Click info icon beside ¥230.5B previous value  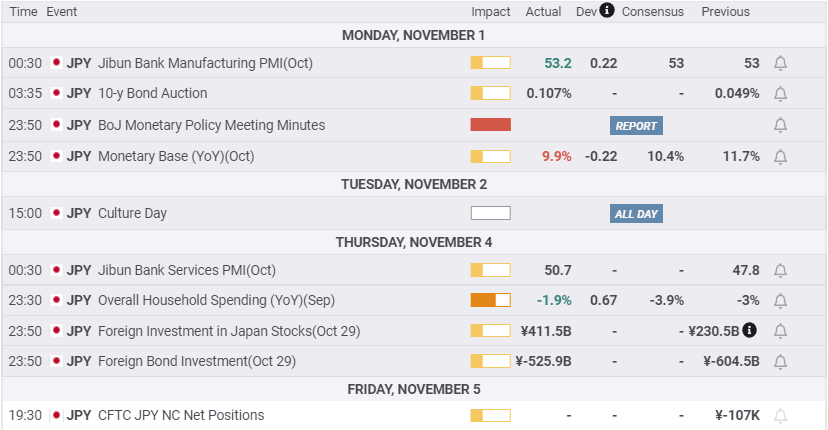[750, 330]
